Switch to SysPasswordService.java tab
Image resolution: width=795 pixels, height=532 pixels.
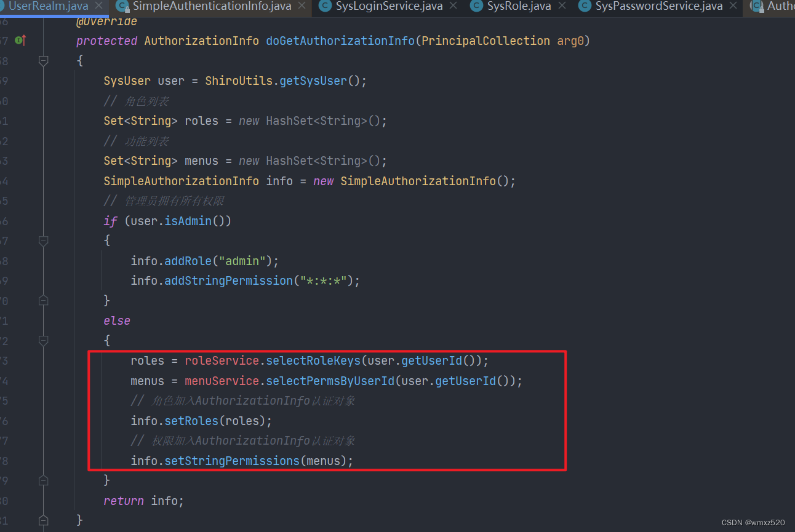coord(659,6)
